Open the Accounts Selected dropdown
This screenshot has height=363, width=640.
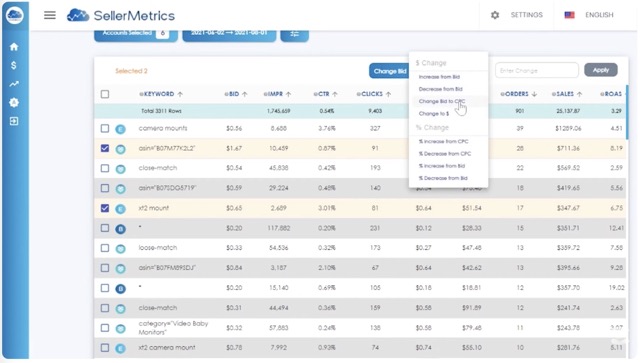(x=136, y=34)
